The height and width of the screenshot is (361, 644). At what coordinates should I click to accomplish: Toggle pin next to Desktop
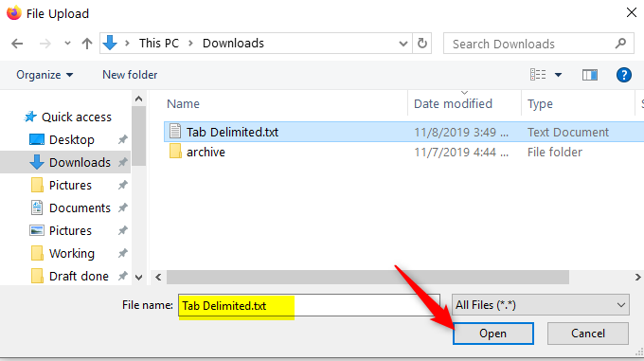pos(122,139)
